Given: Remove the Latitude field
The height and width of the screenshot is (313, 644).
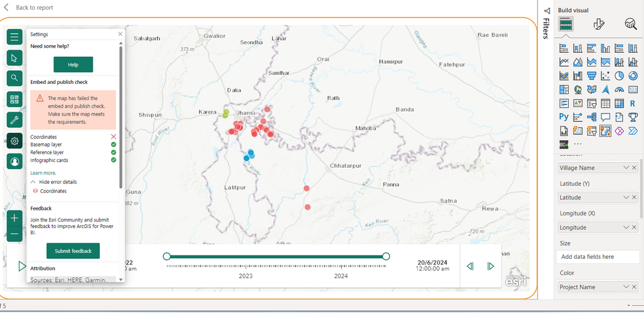Looking at the screenshot, I should 634,197.
